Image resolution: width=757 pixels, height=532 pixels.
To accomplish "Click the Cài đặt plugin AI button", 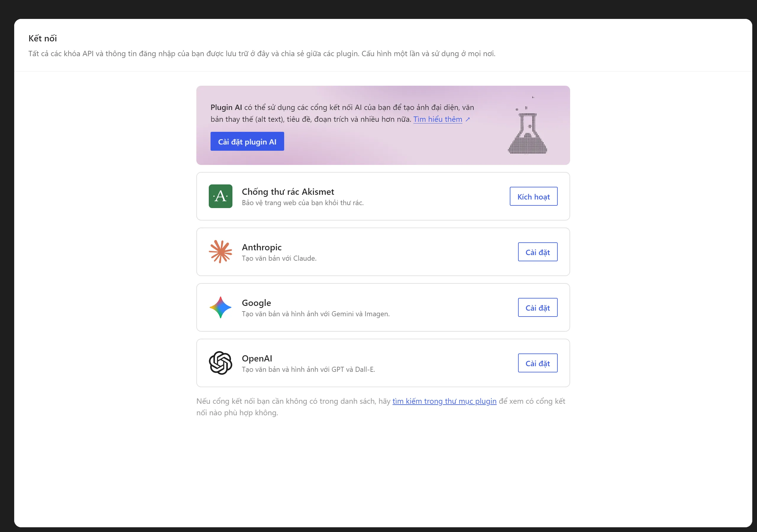I will [247, 141].
